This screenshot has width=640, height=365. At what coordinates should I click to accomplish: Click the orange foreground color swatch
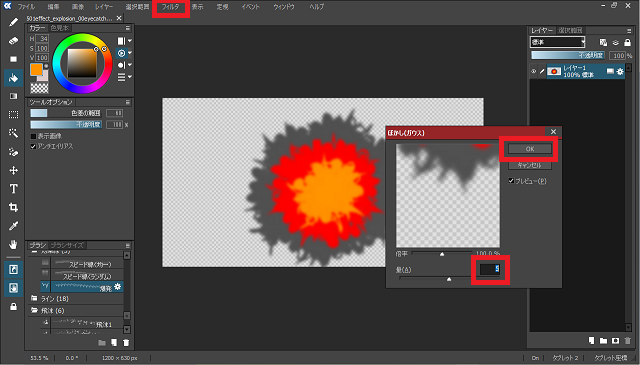(x=36, y=69)
